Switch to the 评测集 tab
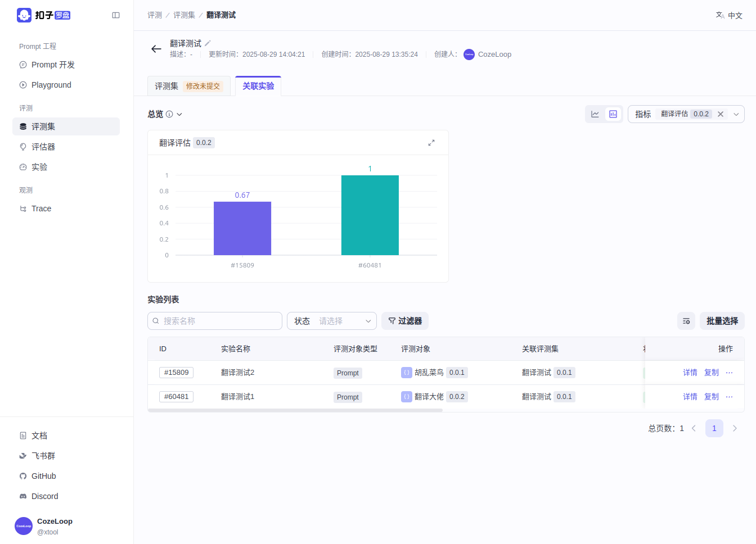756x544 pixels. tap(166, 86)
